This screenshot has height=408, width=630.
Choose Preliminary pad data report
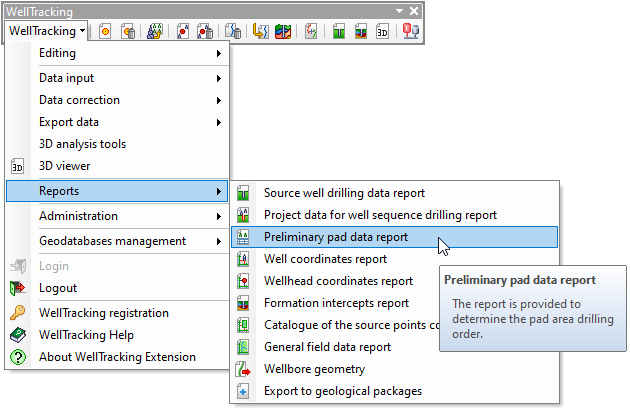tap(395, 237)
